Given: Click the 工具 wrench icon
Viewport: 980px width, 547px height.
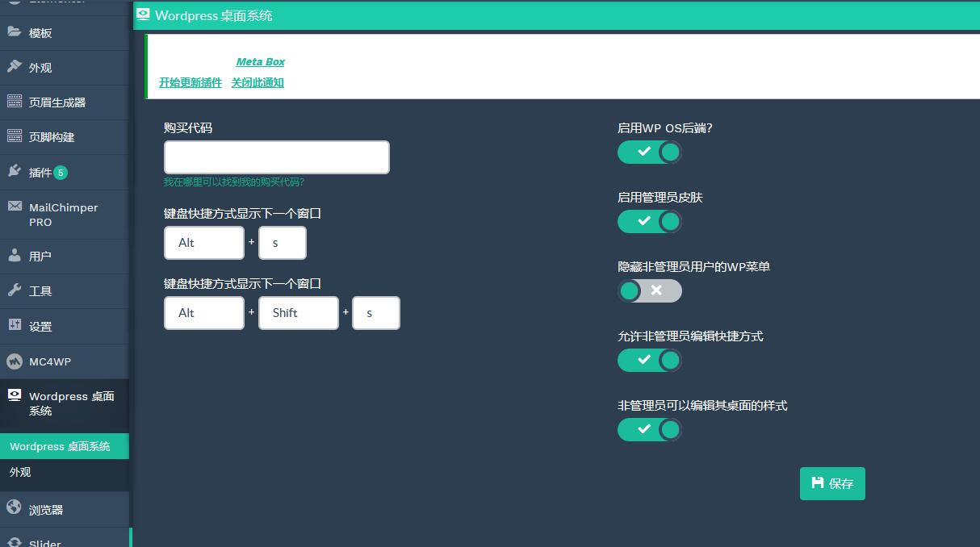Looking at the screenshot, I should tap(15, 290).
